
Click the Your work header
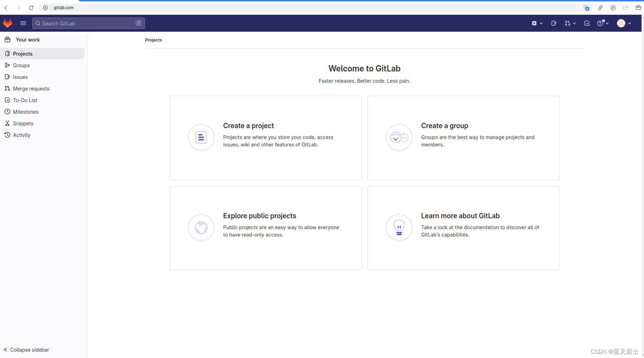tap(28, 40)
